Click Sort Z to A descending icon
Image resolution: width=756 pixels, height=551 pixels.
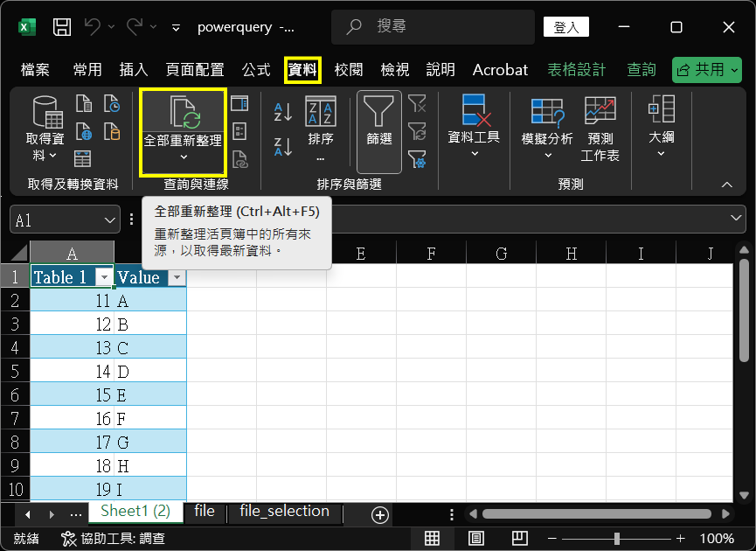pos(283,146)
